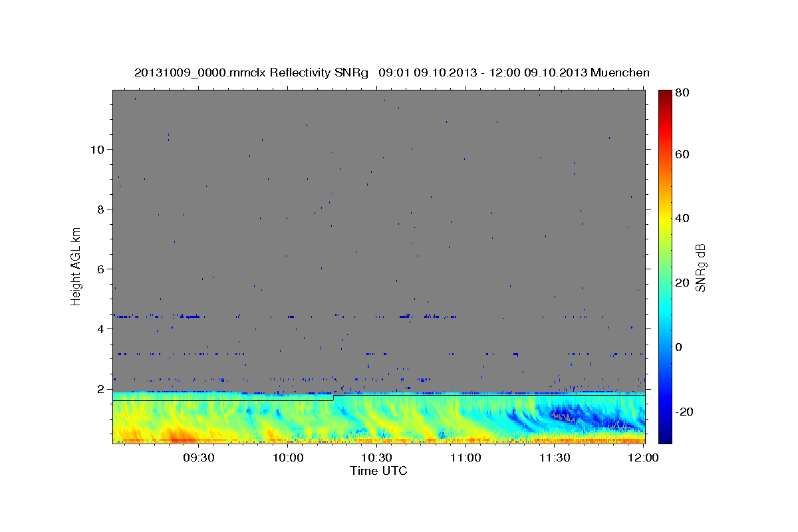Click the plot title starting with 20131009_0000.mmclx
The height and width of the screenshot is (532, 798).
click(x=392, y=72)
